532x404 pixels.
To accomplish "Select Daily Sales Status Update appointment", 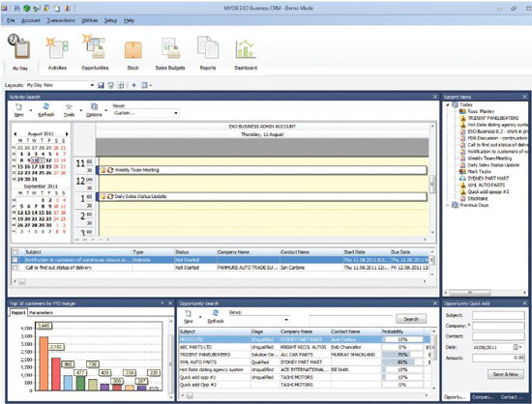I will coord(261,196).
